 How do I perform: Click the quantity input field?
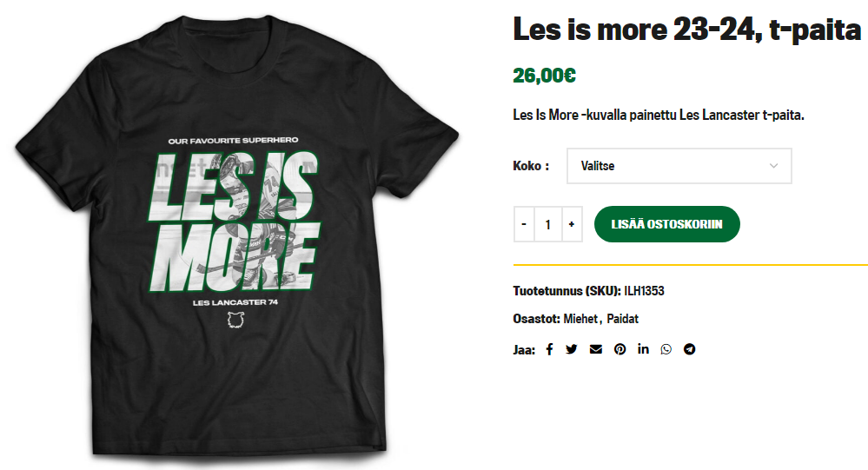[x=548, y=224]
